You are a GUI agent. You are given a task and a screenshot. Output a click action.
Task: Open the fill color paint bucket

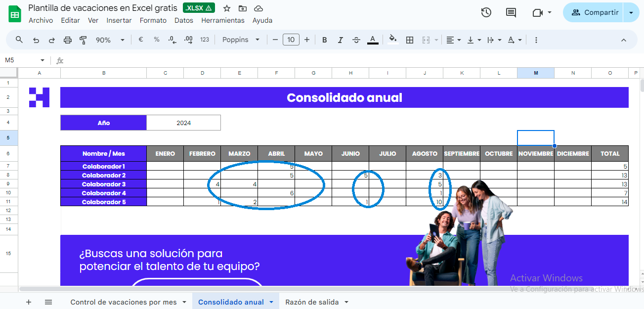click(393, 40)
